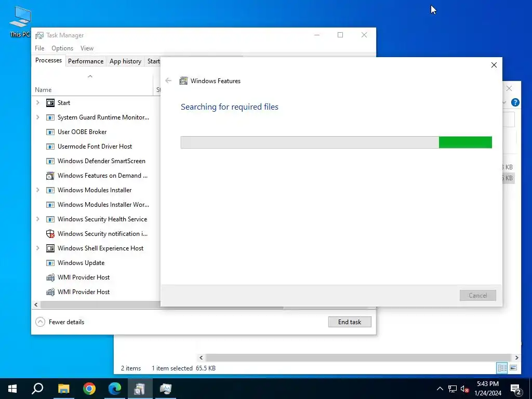Click the End task button
The height and width of the screenshot is (399, 532).
click(x=350, y=322)
